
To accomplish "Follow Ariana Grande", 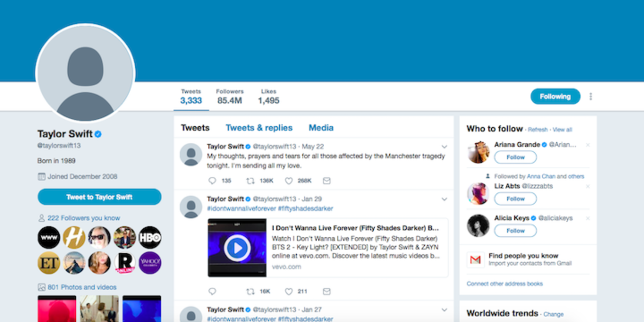I will pyautogui.click(x=516, y=158).
